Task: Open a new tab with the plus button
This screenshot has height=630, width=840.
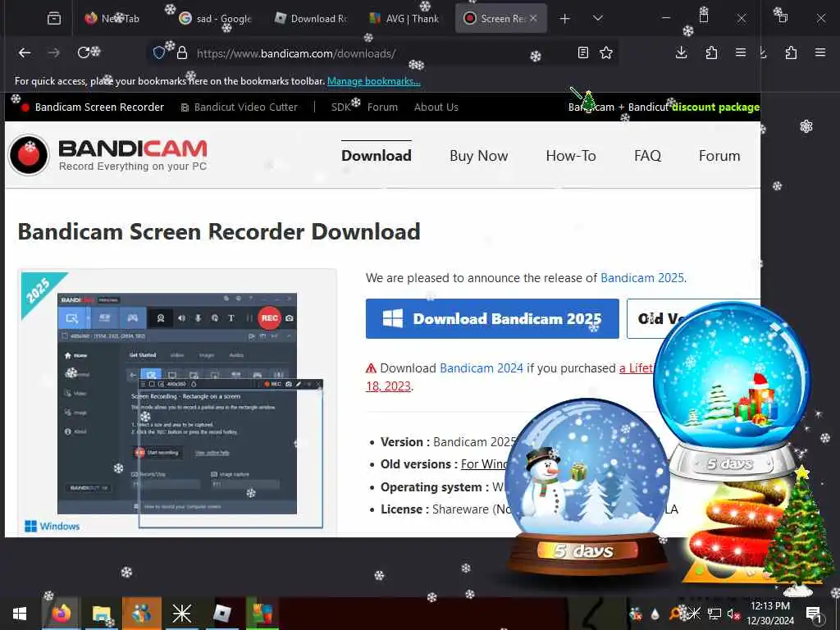Action: pyautogui.click(x=564, y=18)
